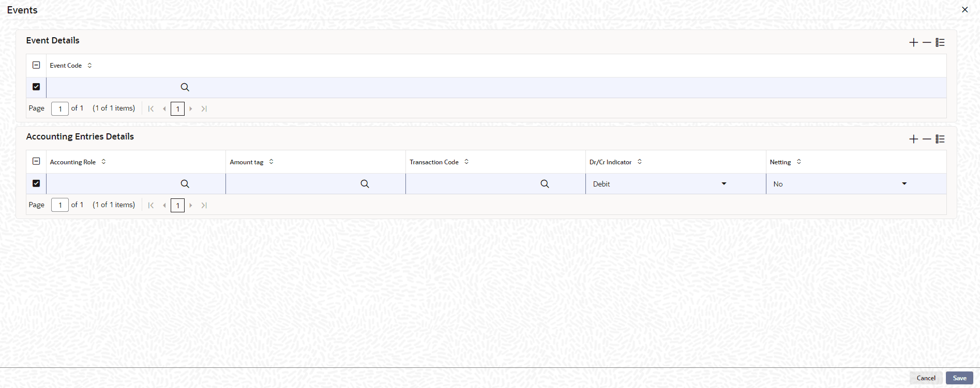
Task: Select page 1 button in Event Details
Action: click(177, 108)
